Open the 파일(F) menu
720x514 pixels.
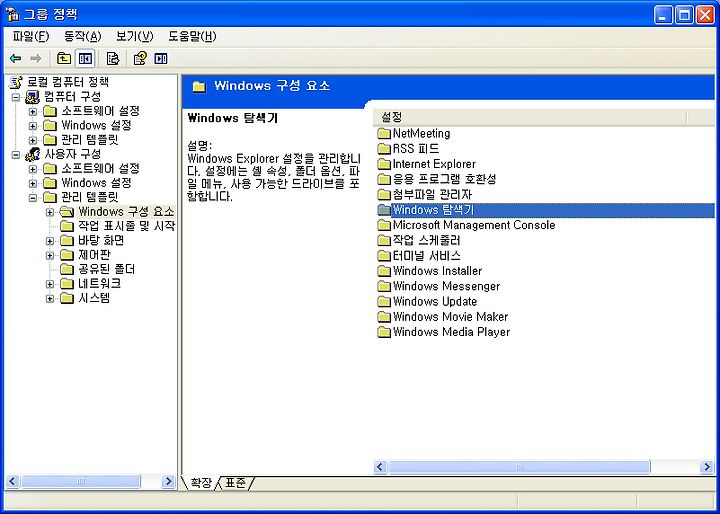pos(31,36)
